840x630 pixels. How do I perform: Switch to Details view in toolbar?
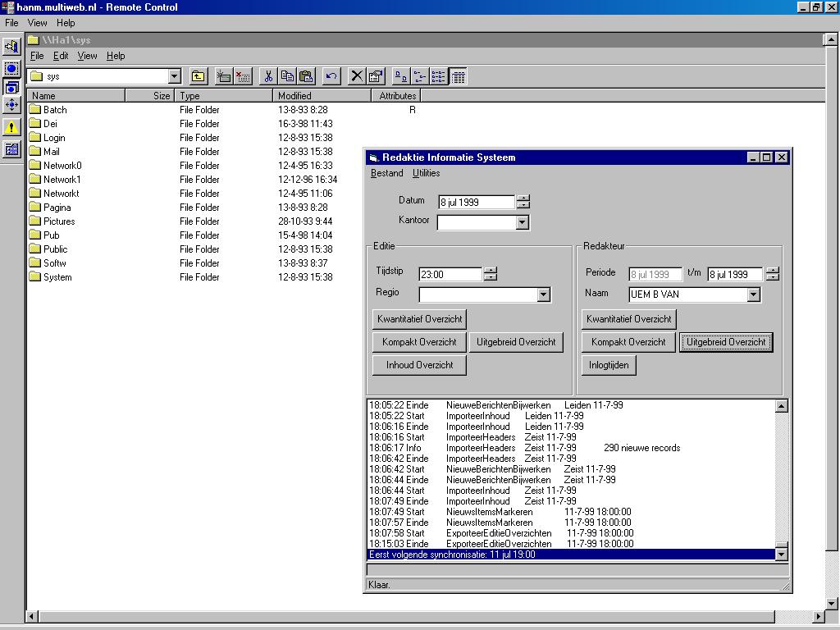tap(459, 76)
